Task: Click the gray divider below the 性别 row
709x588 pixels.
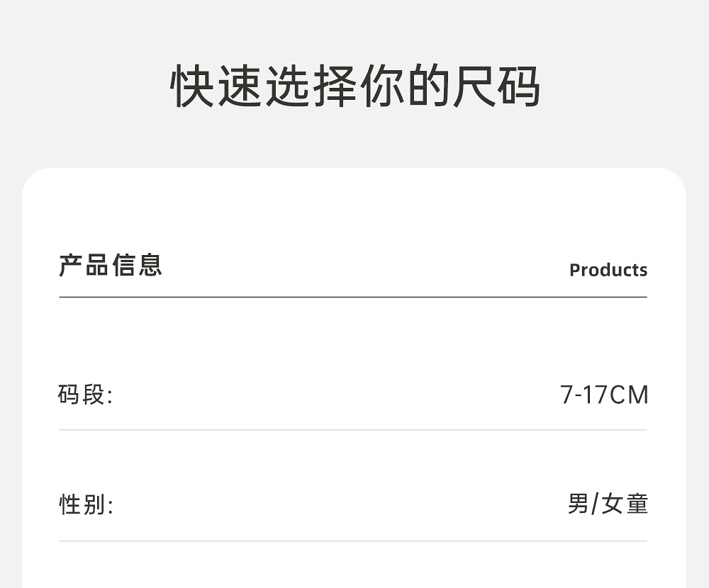Action: 353,541
